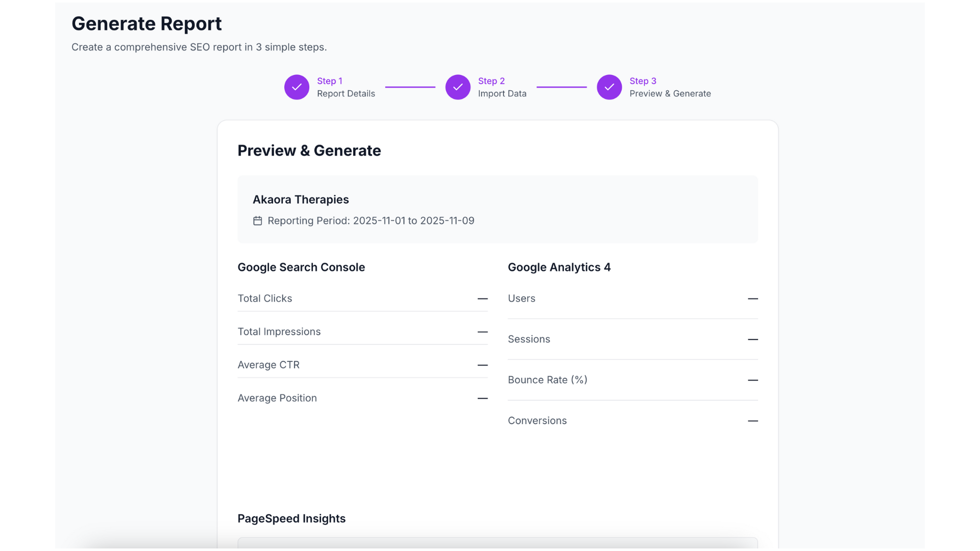Click the Google Analytics 4 section header
980x551 pixels.
[x=559, y=267]
